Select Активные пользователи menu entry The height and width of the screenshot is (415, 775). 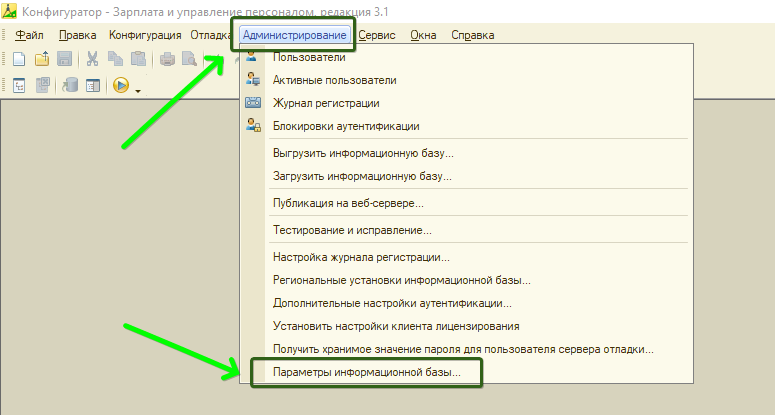click(466, 80)
